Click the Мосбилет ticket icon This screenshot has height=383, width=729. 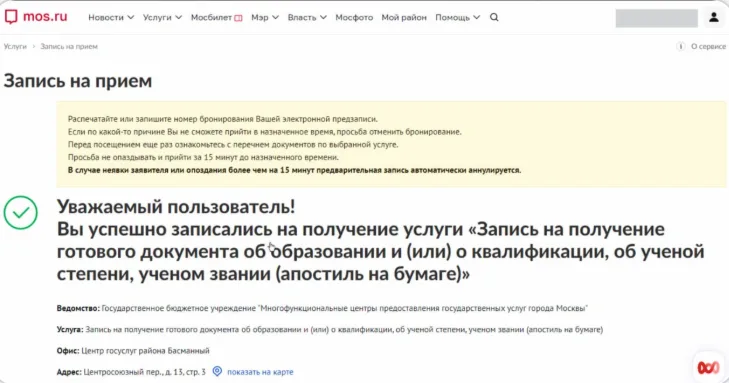tap(238, 18)
